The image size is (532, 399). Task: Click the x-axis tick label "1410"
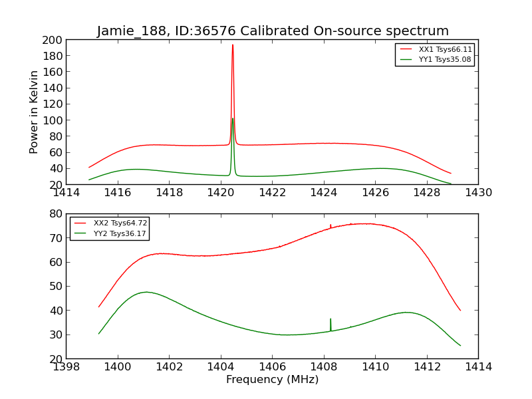coord(376,366)
